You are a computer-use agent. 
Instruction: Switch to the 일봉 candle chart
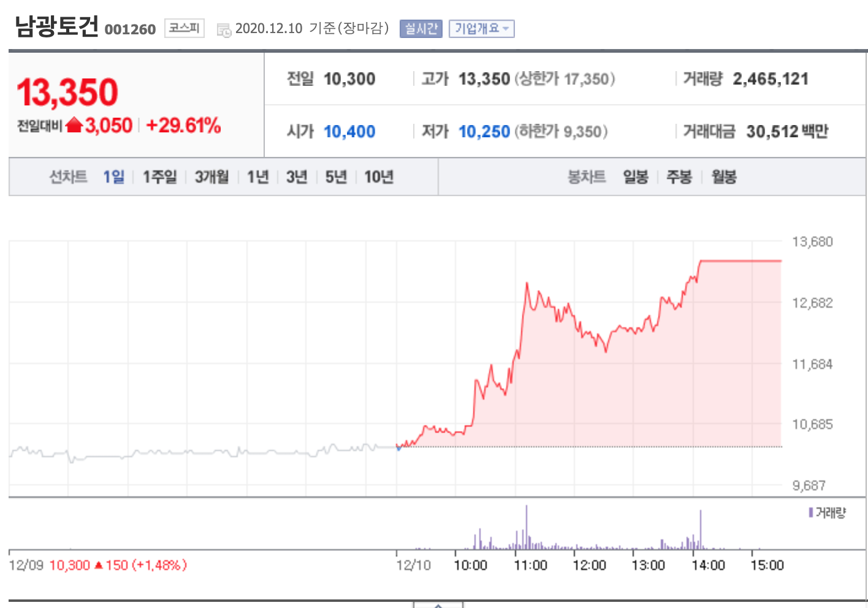click(636, 177)
